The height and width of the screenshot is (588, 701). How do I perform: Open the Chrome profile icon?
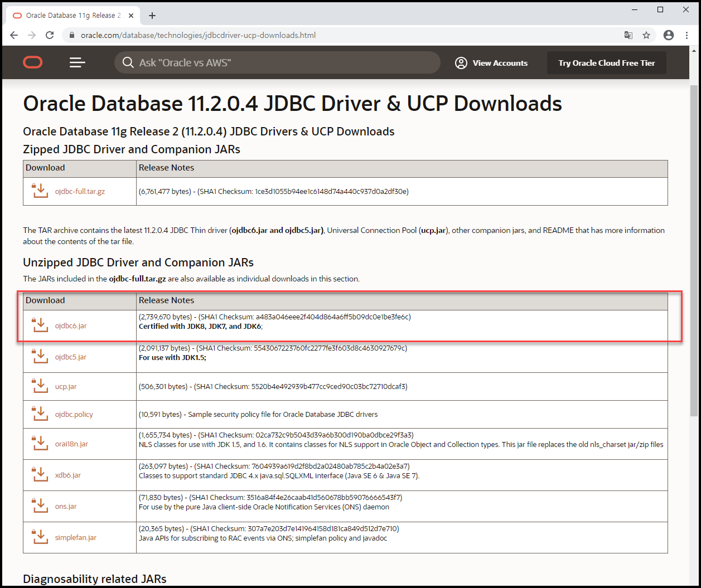pos(669,35)
